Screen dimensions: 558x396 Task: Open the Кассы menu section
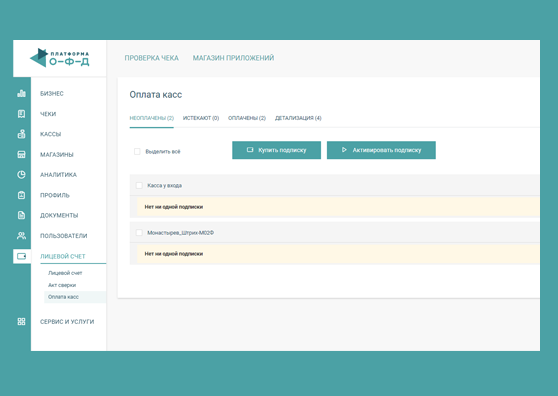51,134
